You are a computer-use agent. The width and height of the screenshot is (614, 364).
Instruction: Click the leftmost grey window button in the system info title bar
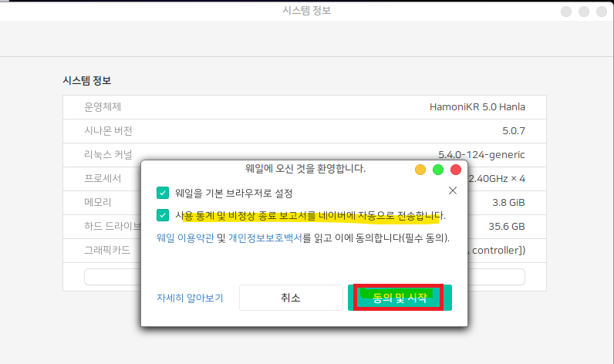(x=566, y=12)
